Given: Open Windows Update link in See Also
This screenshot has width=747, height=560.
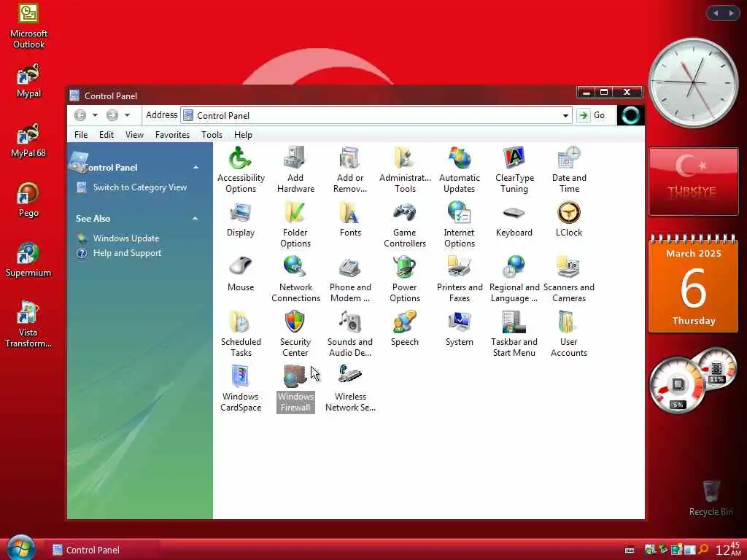Looking at the screenshot, I should pyautogui.click(x=126, y=238).
